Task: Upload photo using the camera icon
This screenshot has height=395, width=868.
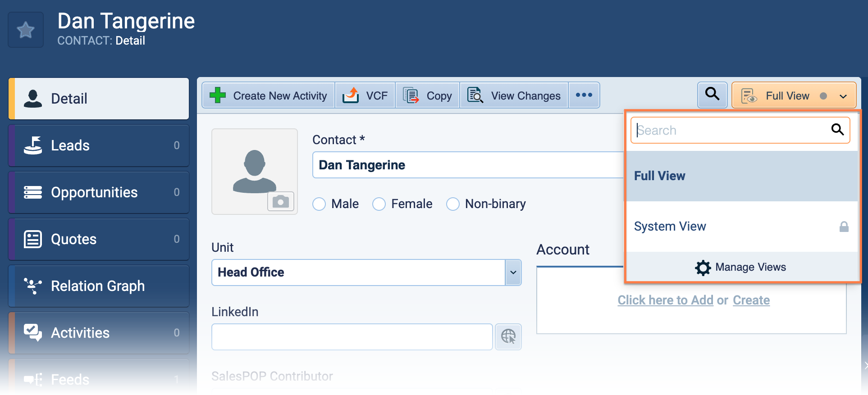Action: (280, 201)
